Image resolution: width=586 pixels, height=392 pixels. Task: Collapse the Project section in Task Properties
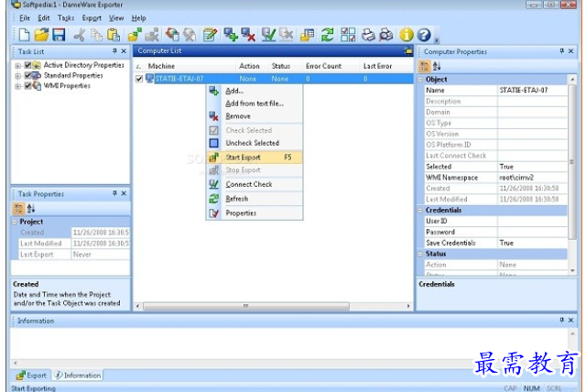pos(15,222)
